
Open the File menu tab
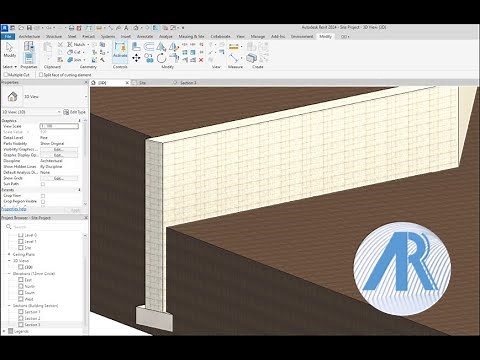tap(8, 36)
